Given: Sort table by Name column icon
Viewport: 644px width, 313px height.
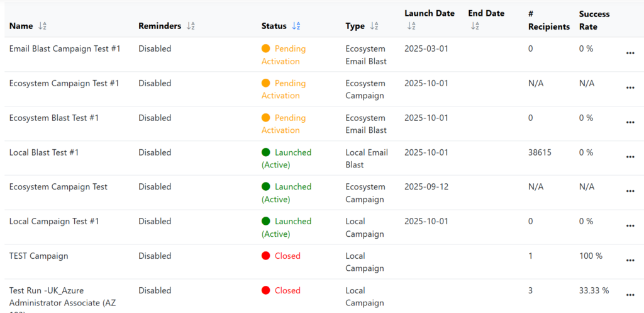Looking at the screenshot, I should [x=42, y=26].
